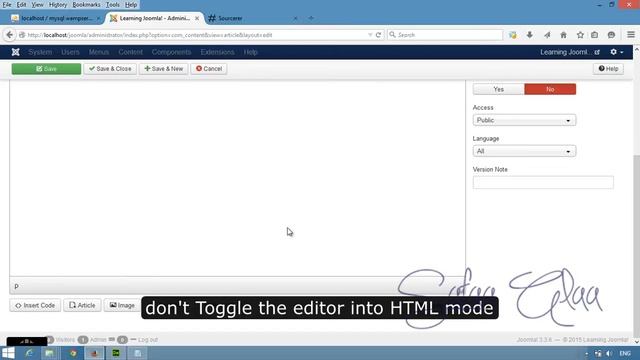Open Firefox File menu

point(7,4)
